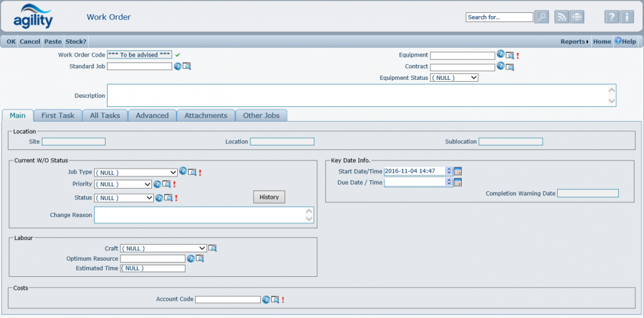
Task: Expand the Job Type dropdown
Action: point(136,173)
